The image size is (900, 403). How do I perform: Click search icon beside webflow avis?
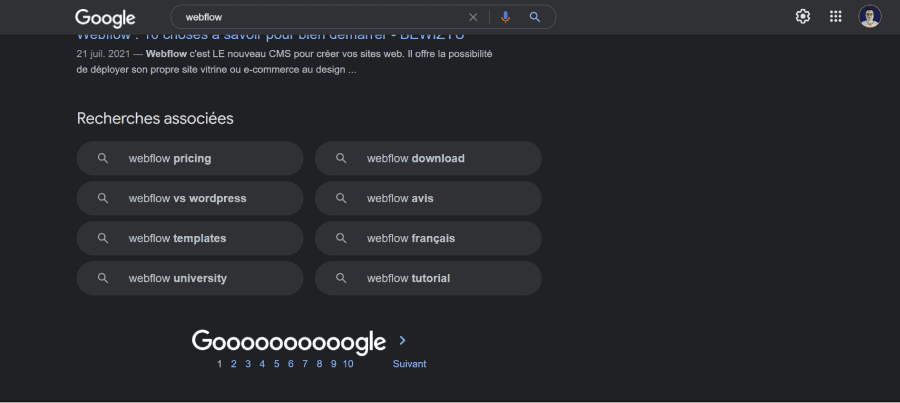[341, 198]
